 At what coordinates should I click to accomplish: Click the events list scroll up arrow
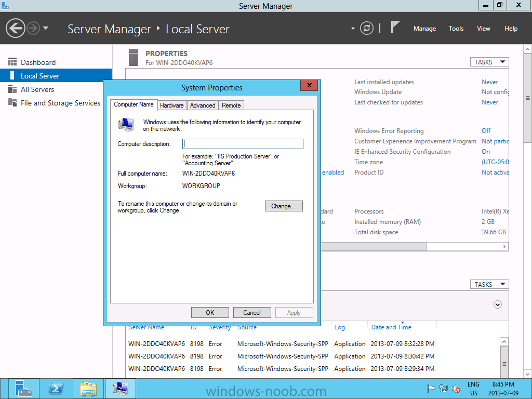pos(504,342)
